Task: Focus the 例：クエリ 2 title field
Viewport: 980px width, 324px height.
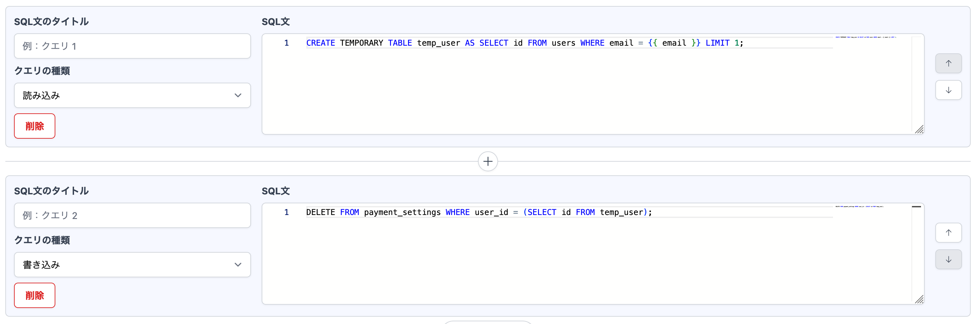Action: [132, 216]
